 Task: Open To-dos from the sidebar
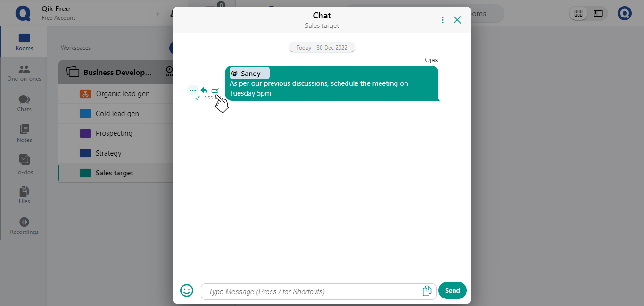(24, 165)
